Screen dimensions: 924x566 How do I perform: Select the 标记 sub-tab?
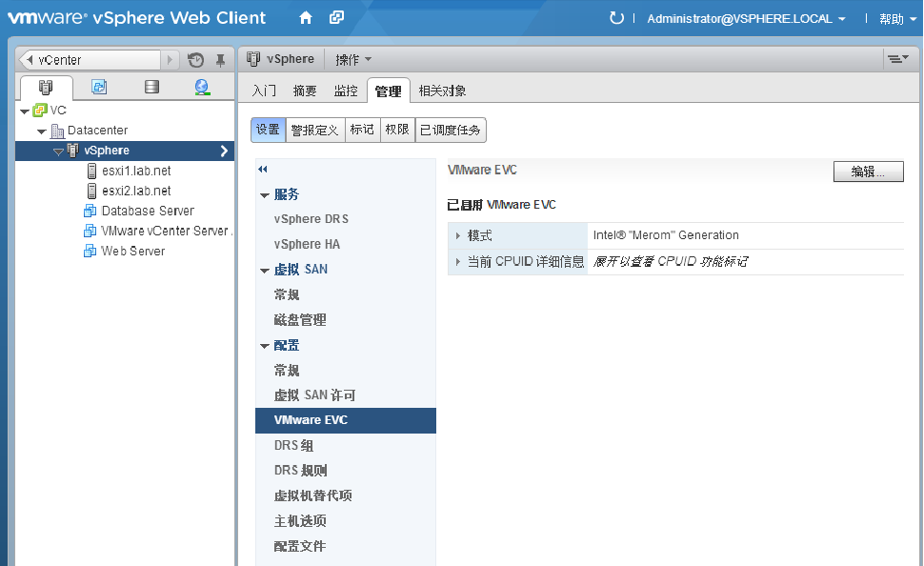click(x=362, y=130)
